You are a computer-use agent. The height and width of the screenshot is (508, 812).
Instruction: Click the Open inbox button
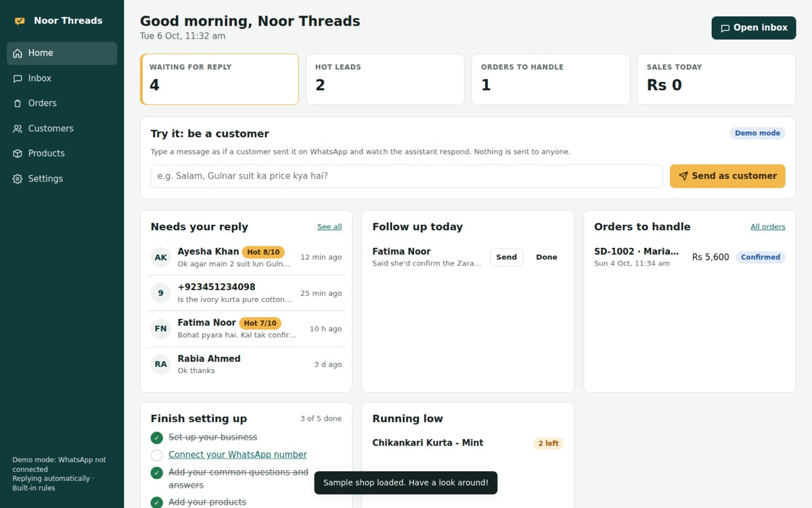754,28
